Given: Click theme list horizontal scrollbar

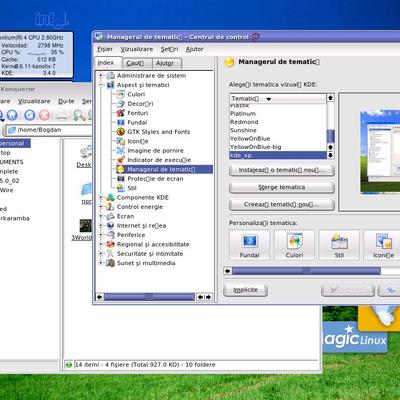Looking at the screenshot, I should pos(306,271).
